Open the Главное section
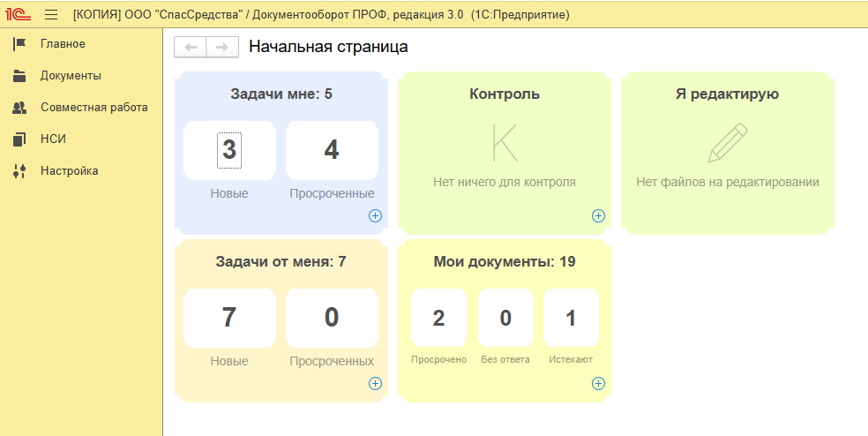 [x=64, y=44]
